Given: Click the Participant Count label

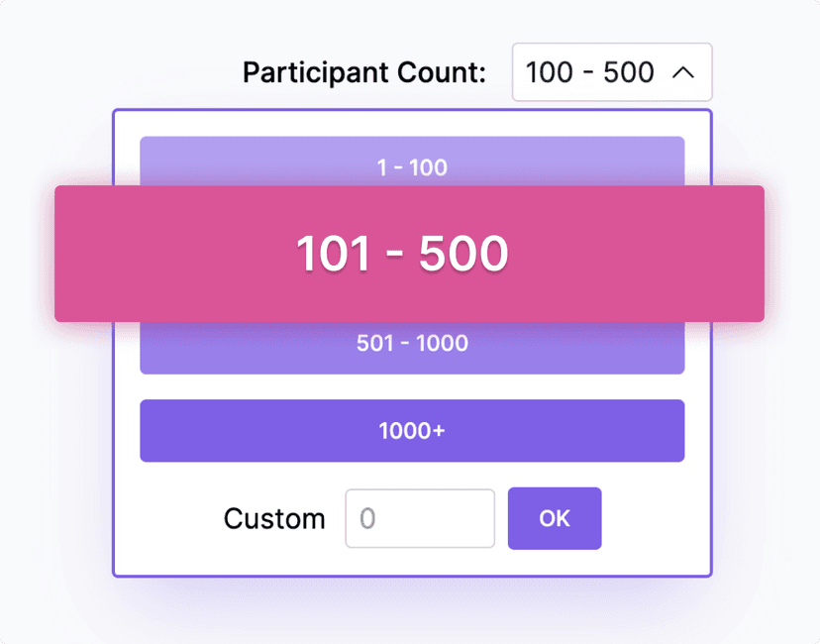Looking at the screenshot, I should 363,71.
